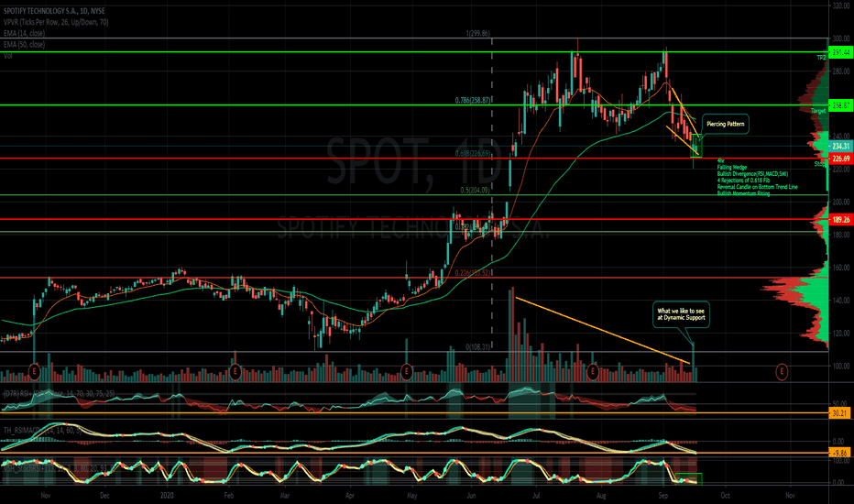Click the 'Bullish Momentum Rising' note
The width and height of the screenshot is (854, 504).
tap(743, 193)
